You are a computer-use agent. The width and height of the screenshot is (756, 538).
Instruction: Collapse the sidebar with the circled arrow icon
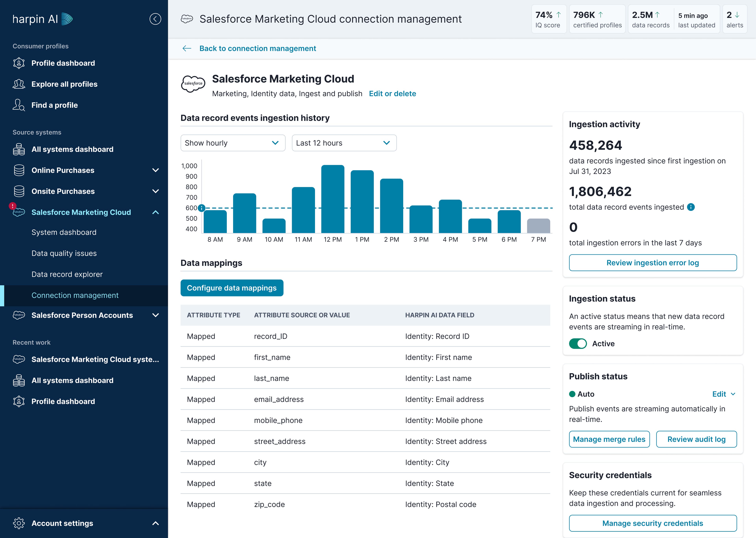(x=155, y=19)
